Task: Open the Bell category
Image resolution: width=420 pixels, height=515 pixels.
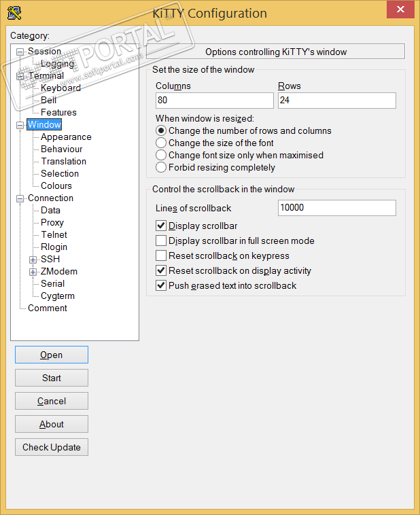Action: tap(49, 100)
